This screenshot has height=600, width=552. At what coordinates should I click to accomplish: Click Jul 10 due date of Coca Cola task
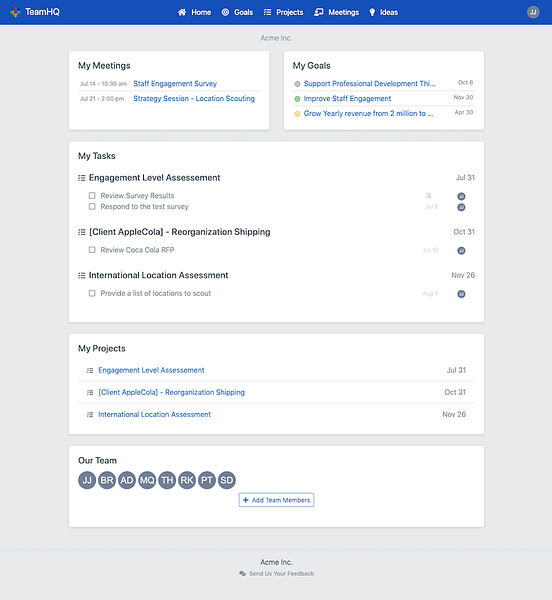pyautogui.click(x=430, y=250)
